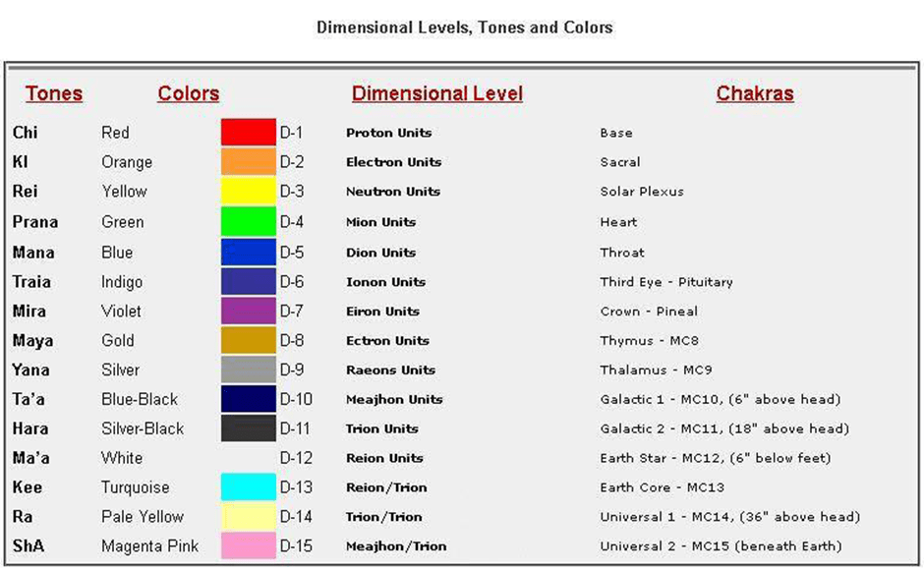
Task: Click the Third Eye - Pituitary chakra entry
Action: [665, 282]
